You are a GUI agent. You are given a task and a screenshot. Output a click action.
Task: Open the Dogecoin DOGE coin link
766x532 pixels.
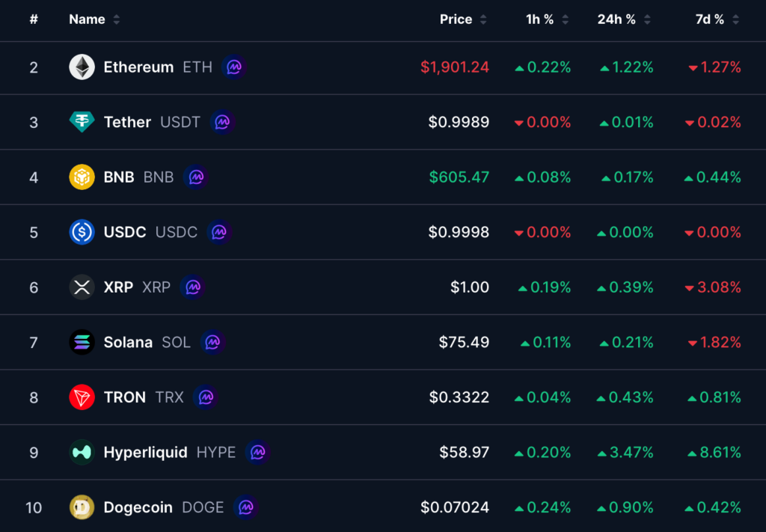click(x=164, y=507)
